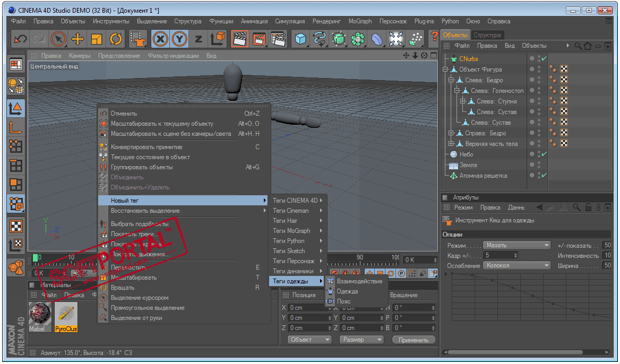Click the Undo arrow icon in toolbar
Image resolution: width=620 pixels, height=364 pixels.
click(20, 39)
